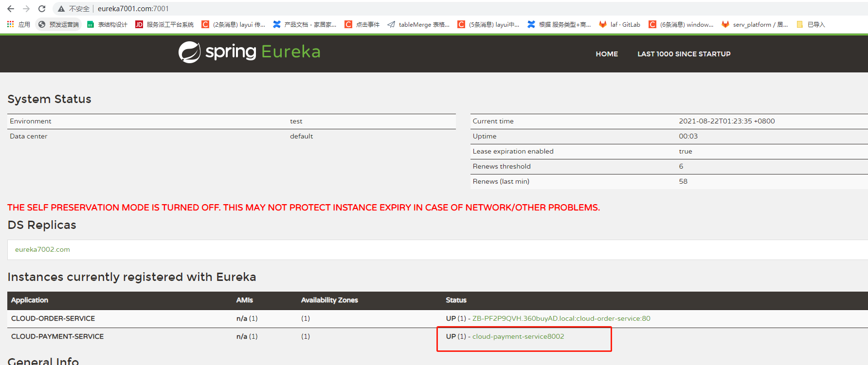
Task: Open the 产品文档 - 家居家 bookmark
Action: (305, 24)
